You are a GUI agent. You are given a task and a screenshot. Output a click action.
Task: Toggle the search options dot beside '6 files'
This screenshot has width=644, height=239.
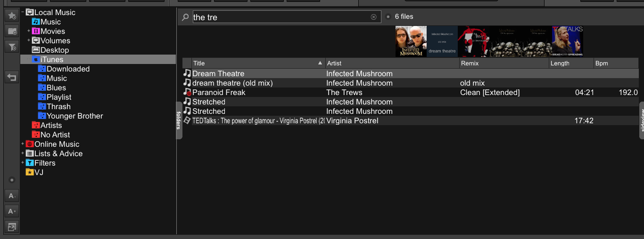[388, 17]
